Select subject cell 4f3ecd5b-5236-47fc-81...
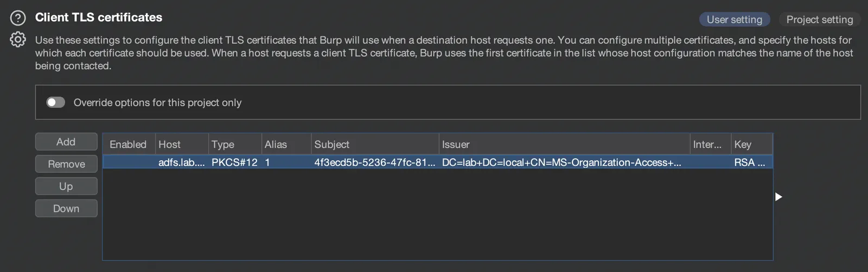868x272 pixels. point(375,162)
